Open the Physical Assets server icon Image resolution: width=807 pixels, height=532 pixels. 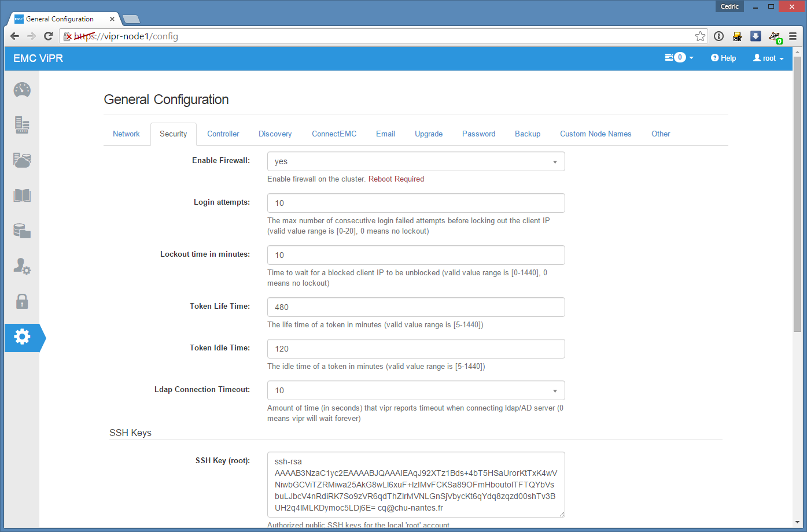(x=22, y=125)
